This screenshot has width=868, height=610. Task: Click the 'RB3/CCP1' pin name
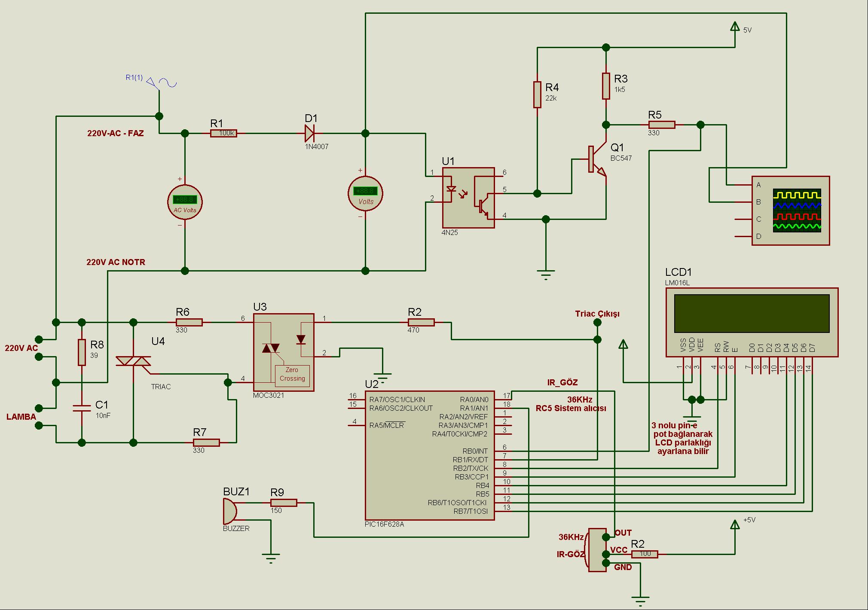click(x=471, y=477)
